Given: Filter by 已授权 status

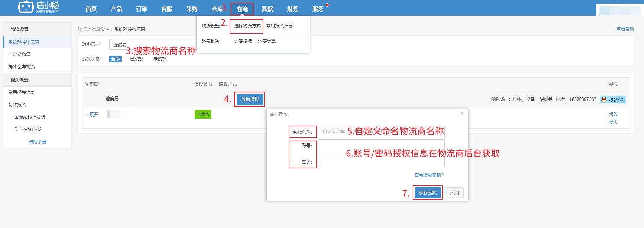Looking at the screenshot, I should (136, 59).
